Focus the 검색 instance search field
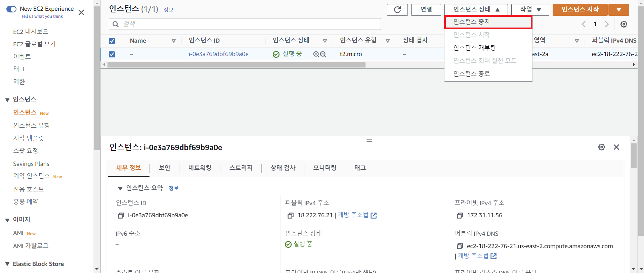The height and width of the screenshot is (273, 644). coord(245,24)
